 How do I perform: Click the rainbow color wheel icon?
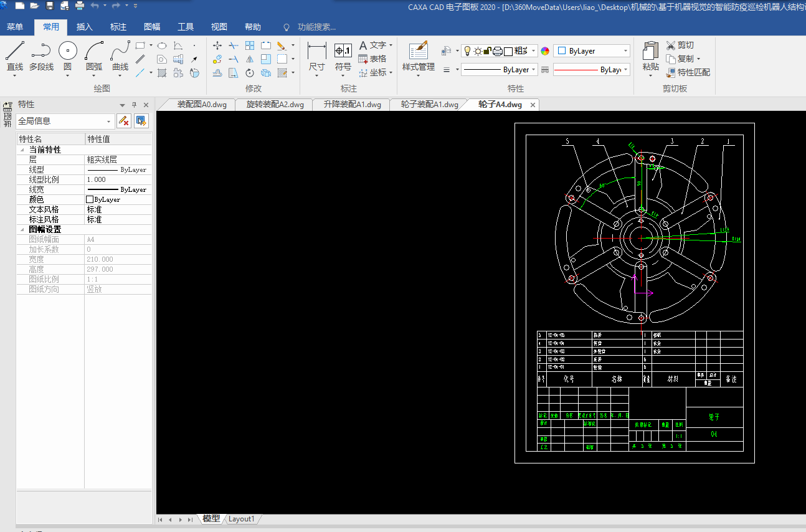pyautogui.click(x=545, y=51)
